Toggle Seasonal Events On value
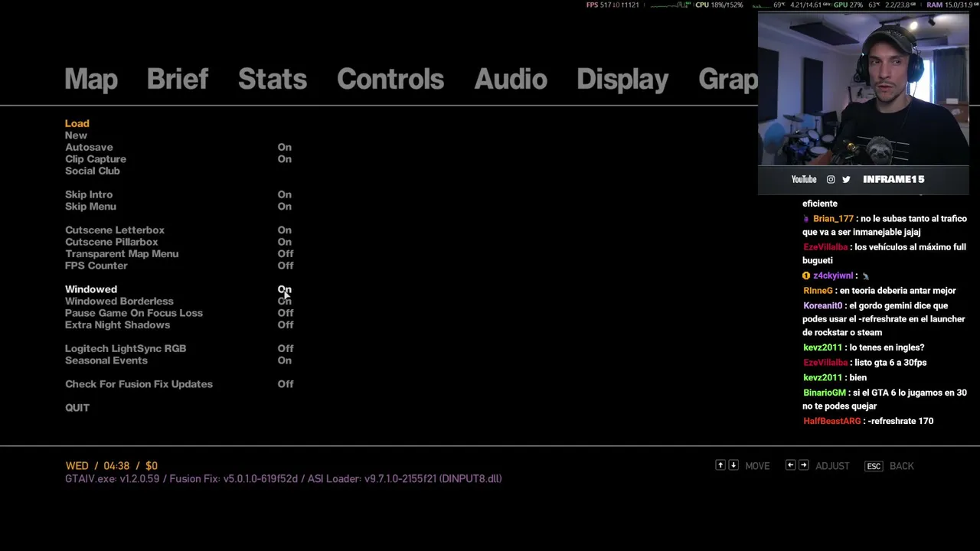Image resolution: width=980 pixels, height=551 pixels. [x=285, y=360]
